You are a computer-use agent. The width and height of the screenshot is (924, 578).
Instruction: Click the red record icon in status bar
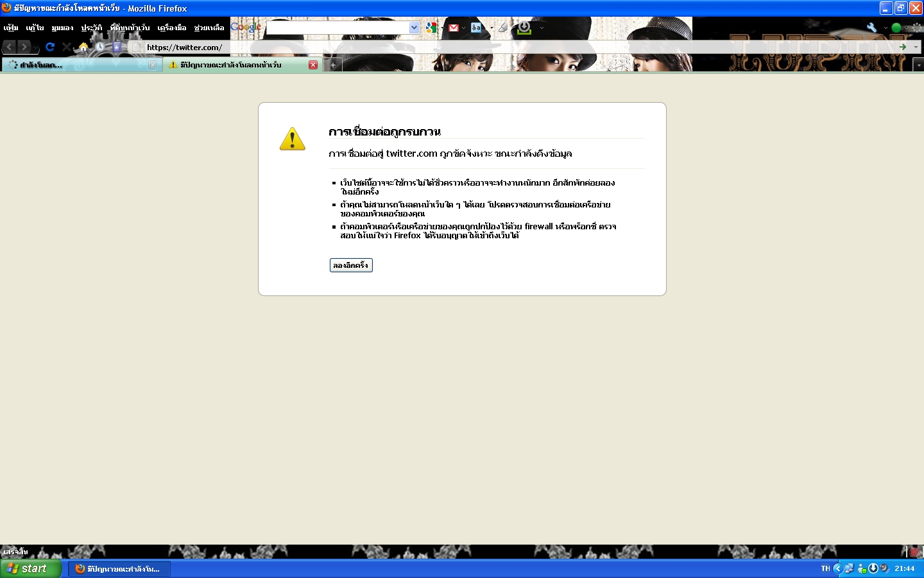coord(914,552)
